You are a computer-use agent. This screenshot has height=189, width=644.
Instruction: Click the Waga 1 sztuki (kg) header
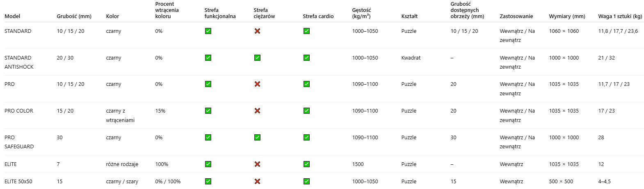click(x=620, y=16)
